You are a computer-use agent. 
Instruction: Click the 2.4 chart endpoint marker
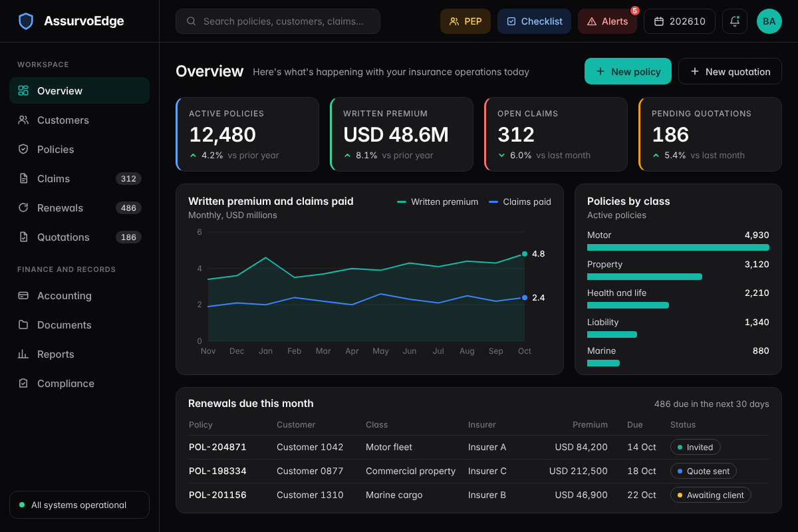[x=525, y=297]
